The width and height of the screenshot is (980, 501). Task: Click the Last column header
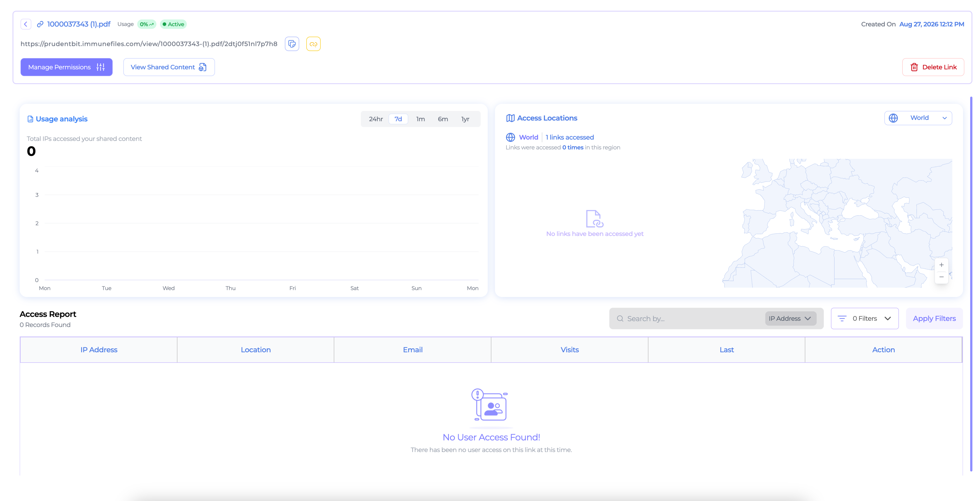click(x=726, y=350)
